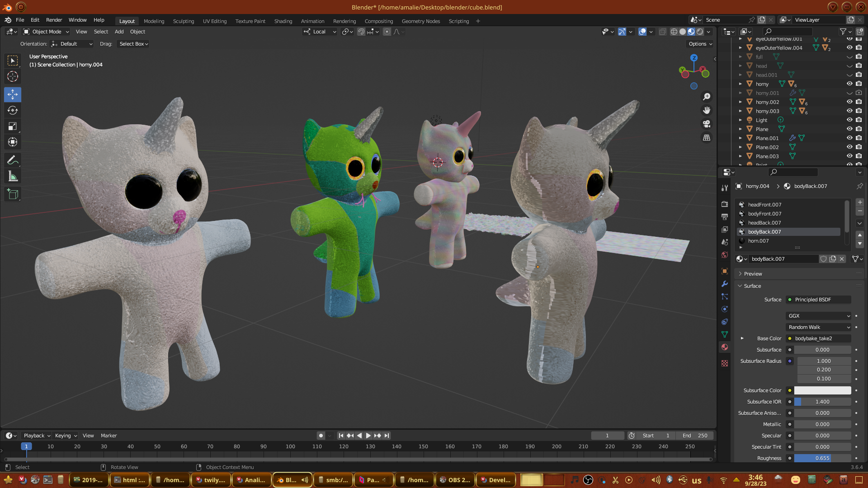868x488 pixels.
Task: Choose the Add Cube tool
Action: click(13, 194)
